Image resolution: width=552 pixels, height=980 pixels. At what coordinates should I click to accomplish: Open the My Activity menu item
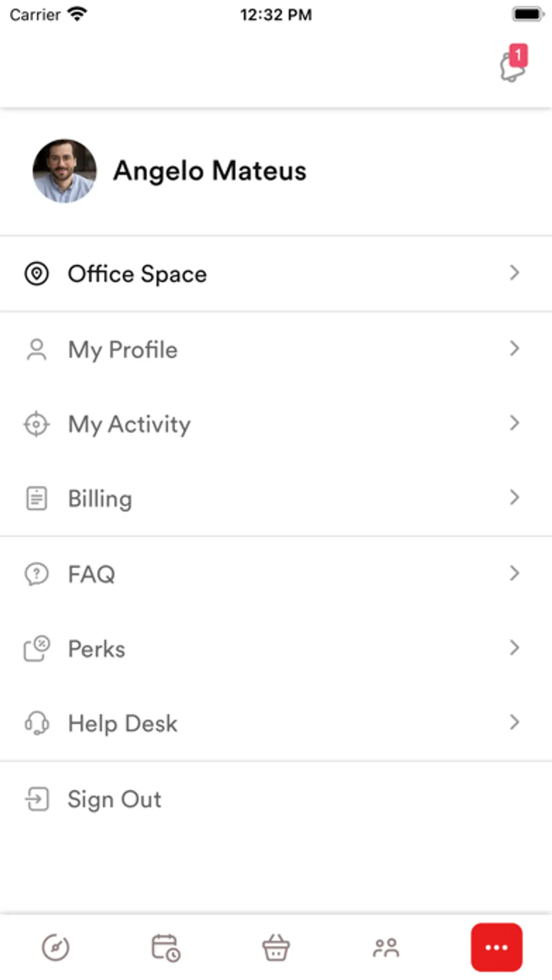click(x=129, y=424)
